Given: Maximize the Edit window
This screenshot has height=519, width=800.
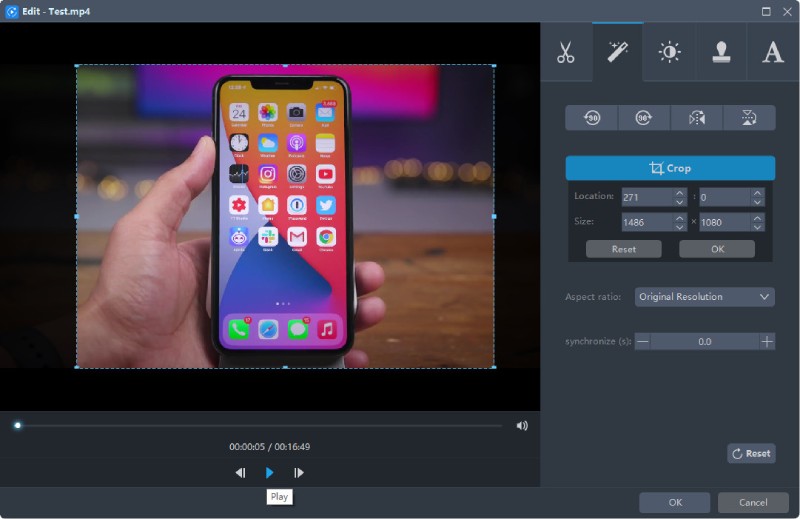Looking at the screenshot, I should (766, 11).
